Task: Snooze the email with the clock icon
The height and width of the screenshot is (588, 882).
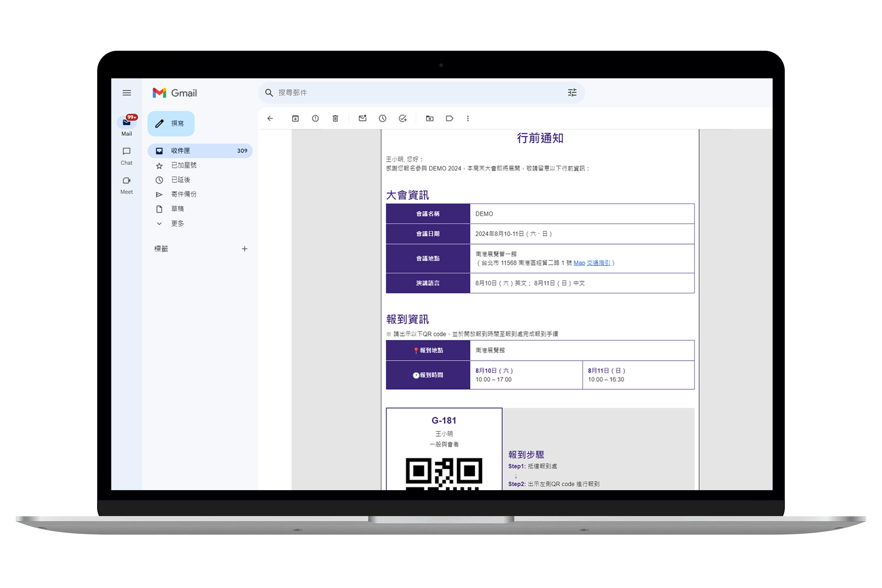Action: pos(382,119)
